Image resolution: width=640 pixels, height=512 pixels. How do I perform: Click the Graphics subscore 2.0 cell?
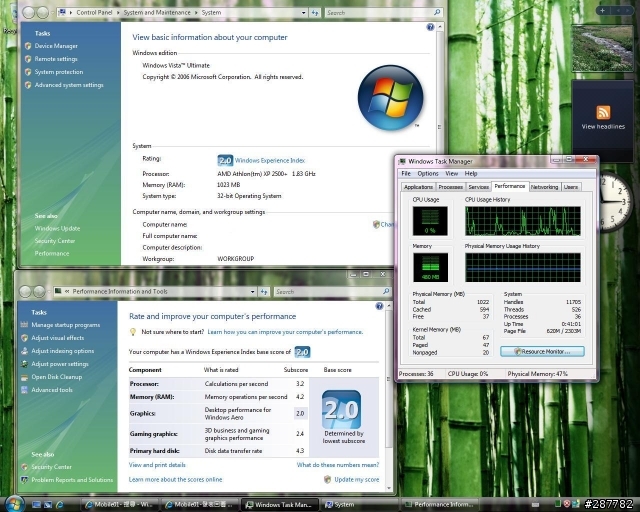[300, 413]
